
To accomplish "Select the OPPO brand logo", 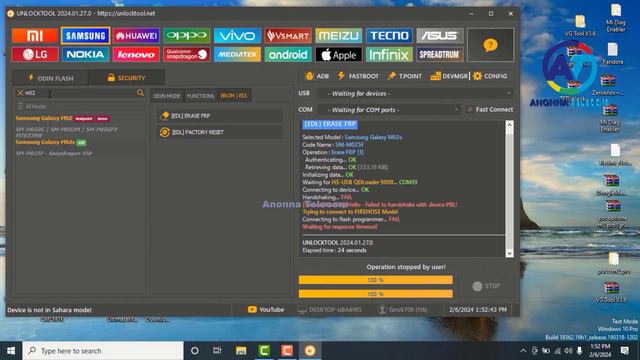I will tap(187, 36).
